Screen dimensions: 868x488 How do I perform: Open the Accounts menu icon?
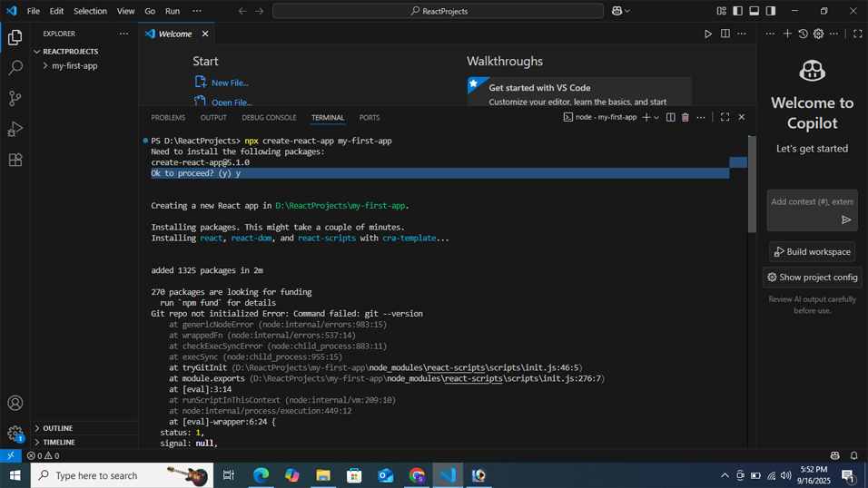[15, 403]
